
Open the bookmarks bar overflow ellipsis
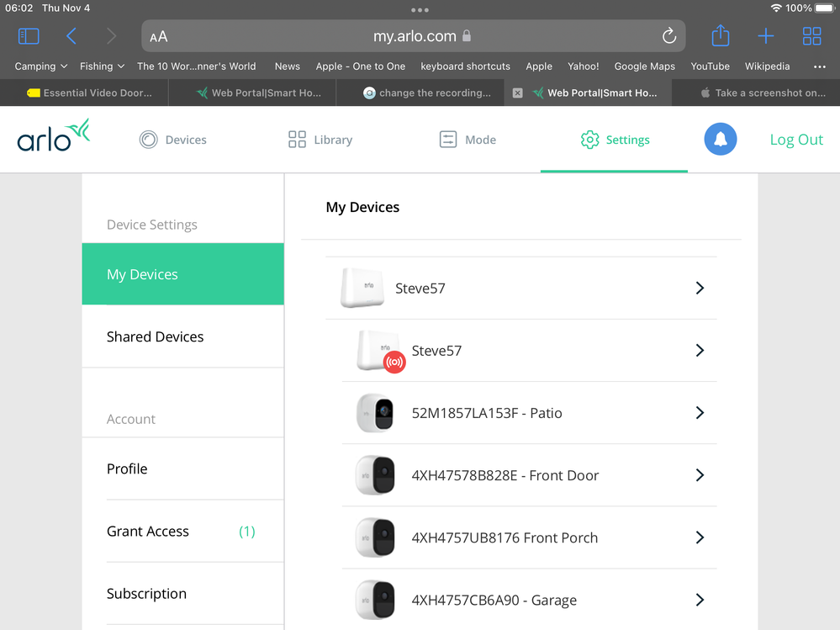coord(819,66)
